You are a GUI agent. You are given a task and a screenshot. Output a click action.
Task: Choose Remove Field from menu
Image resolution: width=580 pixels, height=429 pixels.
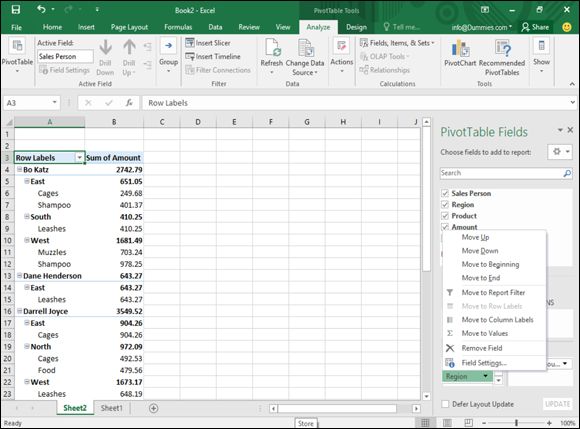482,348
